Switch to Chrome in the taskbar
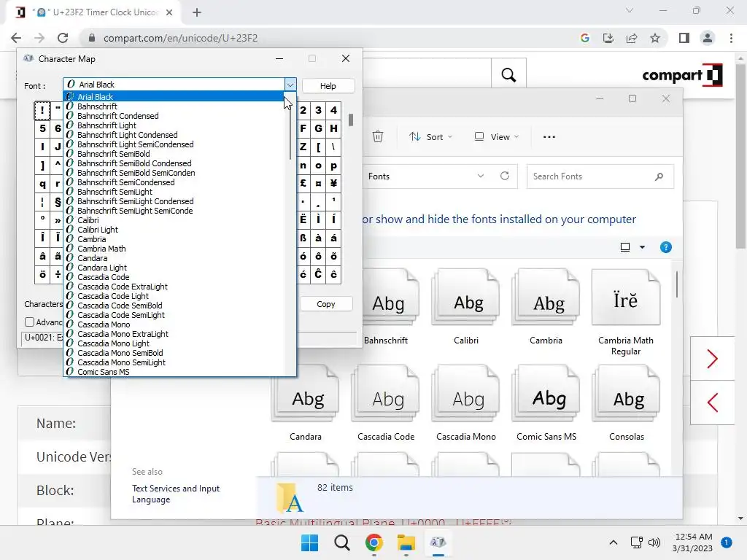 pos(374,542)
